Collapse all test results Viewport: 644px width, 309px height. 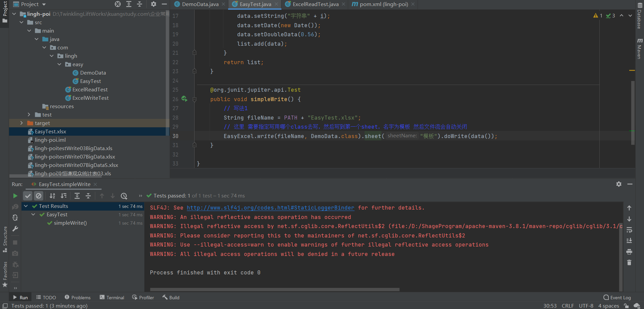click(x=88, y=196)
